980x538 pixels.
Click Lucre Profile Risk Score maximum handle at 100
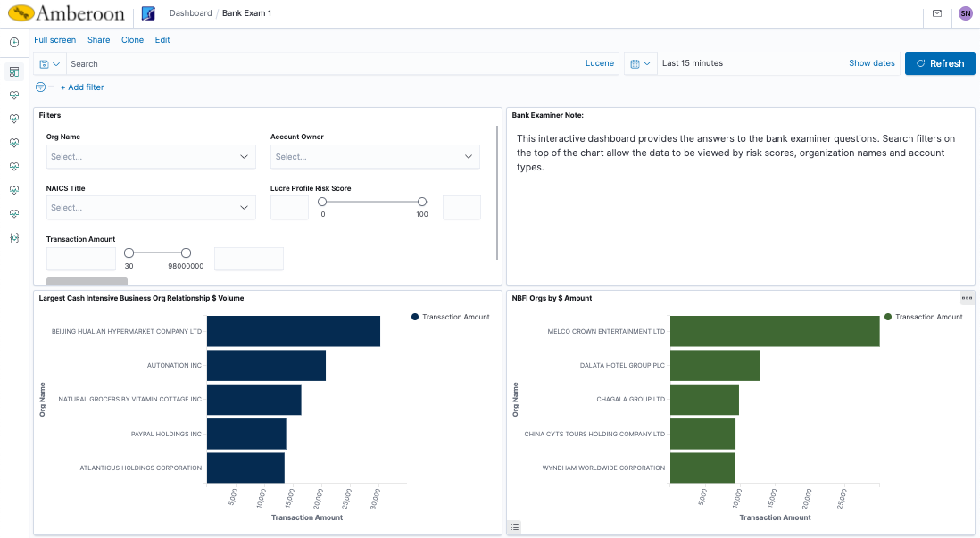pos(422,202)
